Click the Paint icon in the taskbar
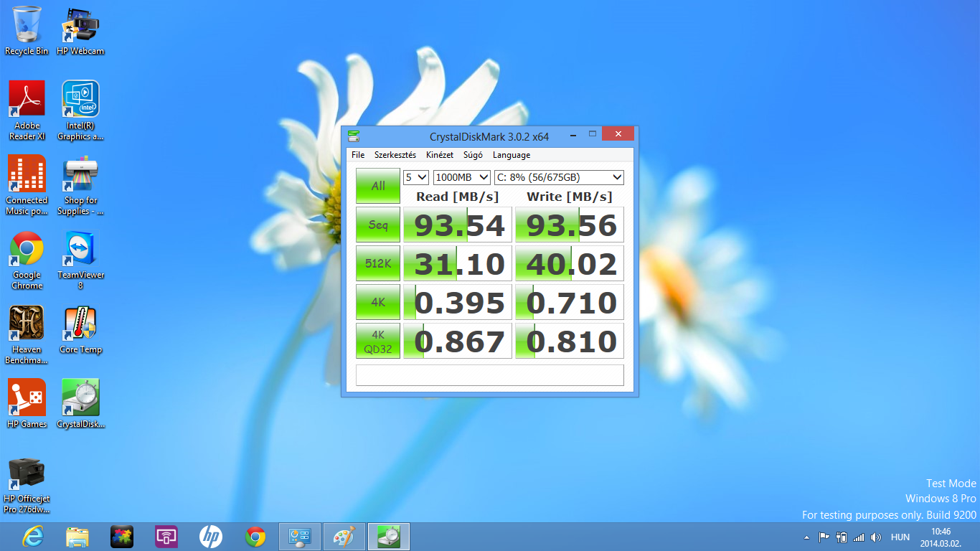The width and height of the screenshot is (980, 551). [x=344, y=537]
